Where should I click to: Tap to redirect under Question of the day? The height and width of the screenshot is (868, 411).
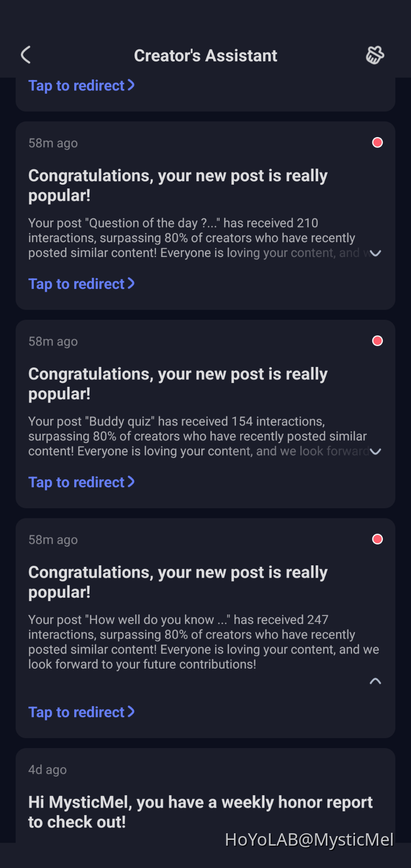[81, 284]
